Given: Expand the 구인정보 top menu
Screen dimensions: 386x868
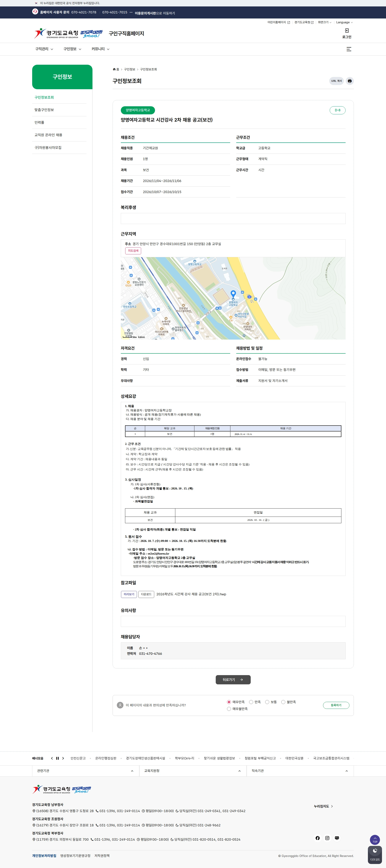Looking at the screenshot, I should pos(73,49).
